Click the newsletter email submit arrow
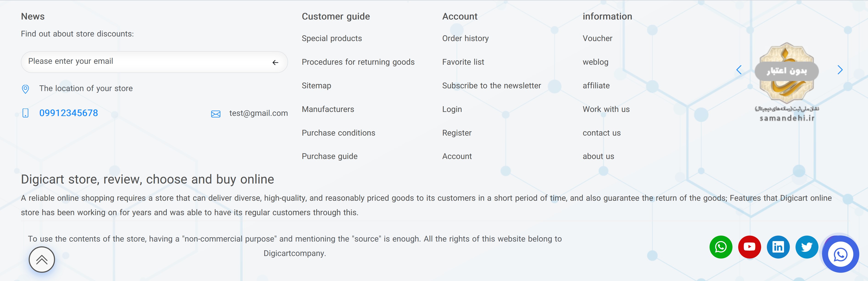The width and height of the screenshot is (868, 281). [275, 62]
